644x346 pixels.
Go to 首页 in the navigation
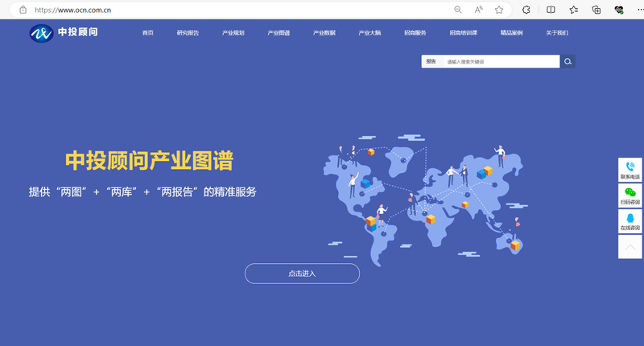(x=148, y=33)
